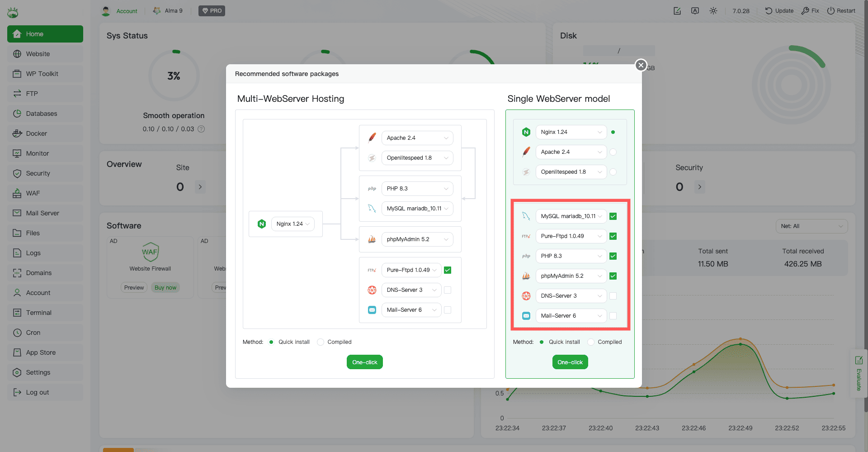Image resolution: width=868 pixels, height=452 pixels.
Task: Select Compiled method for Multi-WebServer Hosting
Action: pos(321,342)
